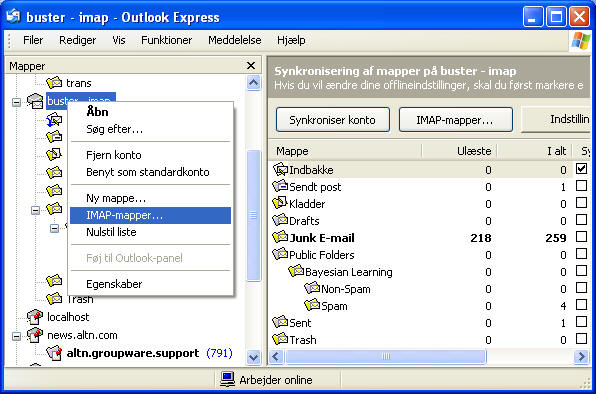This screenshot has height=394, width=596.
Task: Sort by the Ulæste column header
Action: click(x=460, y=151)
